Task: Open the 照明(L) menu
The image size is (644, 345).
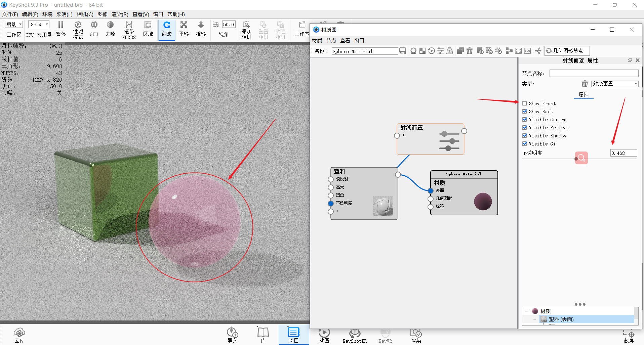Action: click(x=65, y=14)
